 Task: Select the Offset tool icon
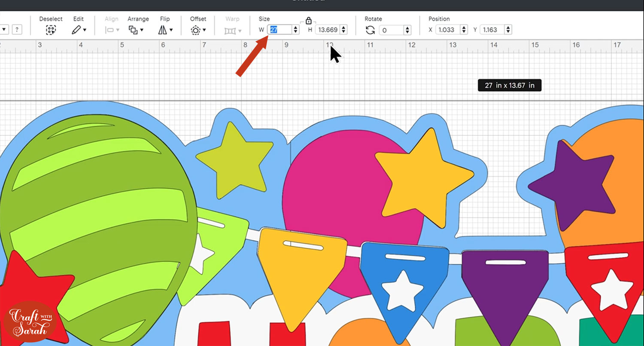point(196,30)
